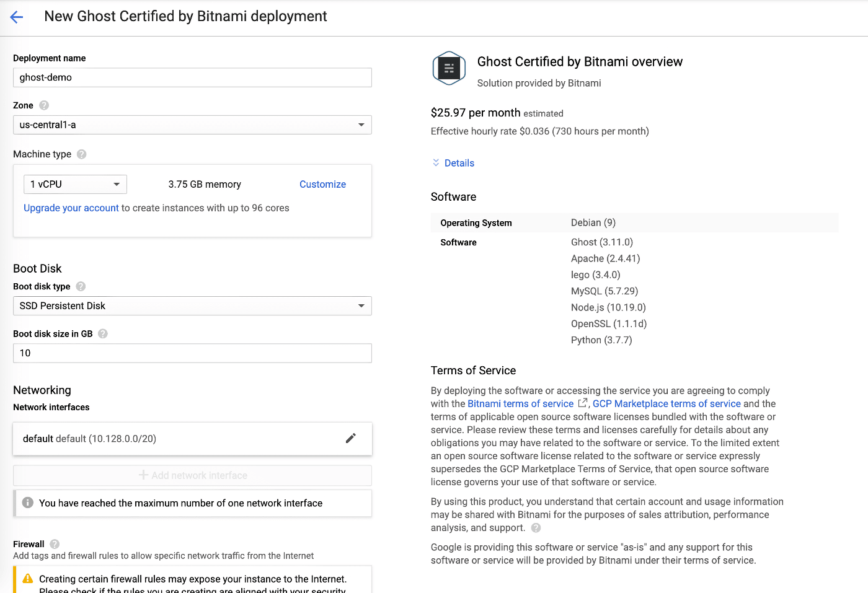Click the Effective hourly rate $0.036 text

coord(540,131)
